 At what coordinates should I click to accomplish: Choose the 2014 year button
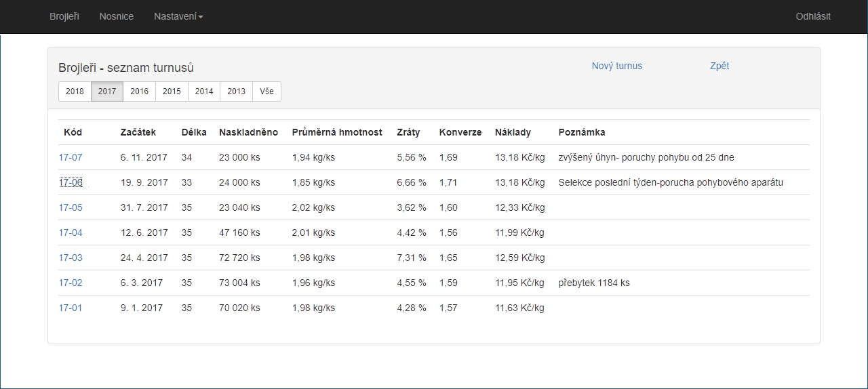[x=204, y=91]
